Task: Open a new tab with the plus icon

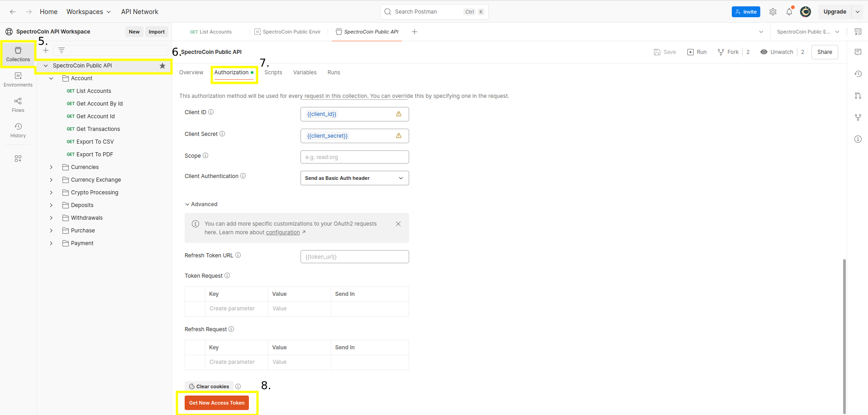Action: point(415,32)
